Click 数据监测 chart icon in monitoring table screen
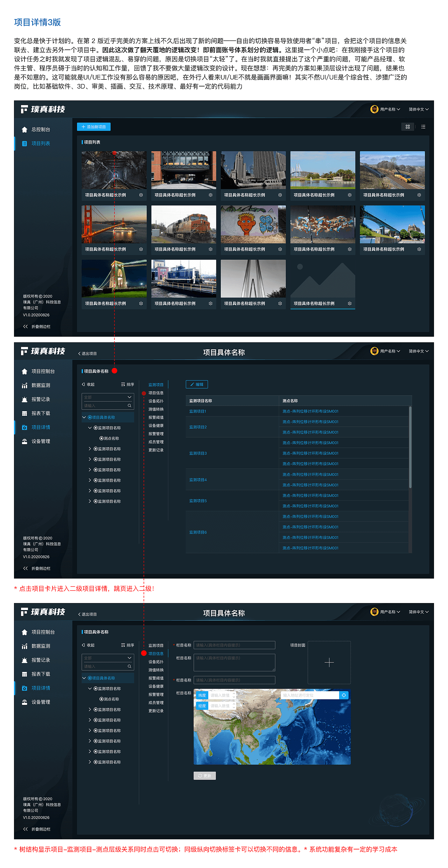 pos(24,385)
